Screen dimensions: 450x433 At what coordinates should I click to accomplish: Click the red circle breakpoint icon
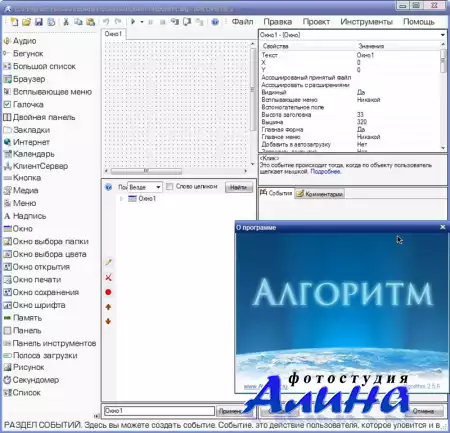point(108,292)
